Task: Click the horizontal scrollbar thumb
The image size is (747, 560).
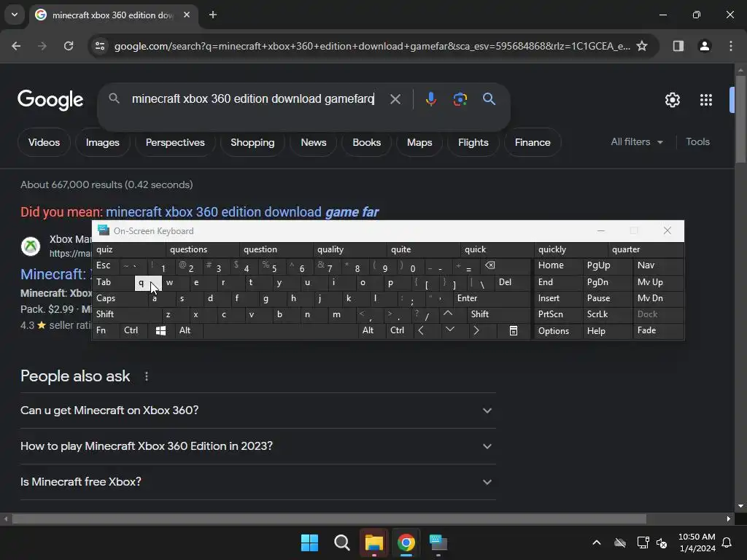Action: pos(329,518)
